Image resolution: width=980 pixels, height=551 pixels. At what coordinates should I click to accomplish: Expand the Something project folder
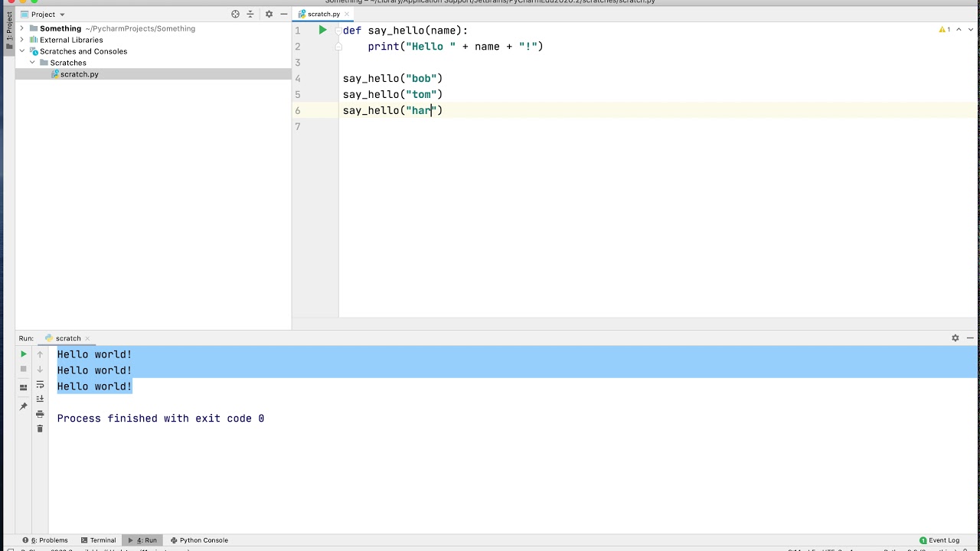(x=21, y=28)
